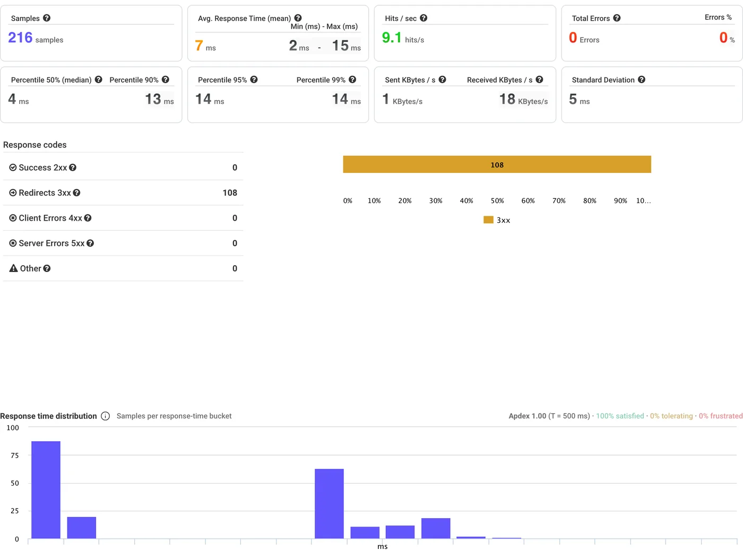The image size is (743, 560).
Task: Click the check-circle icon before Success 2xx
Action: click(x=13, y=168)
